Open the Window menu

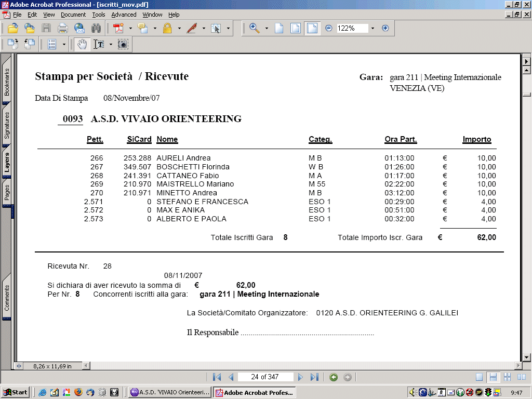[152, 15]
